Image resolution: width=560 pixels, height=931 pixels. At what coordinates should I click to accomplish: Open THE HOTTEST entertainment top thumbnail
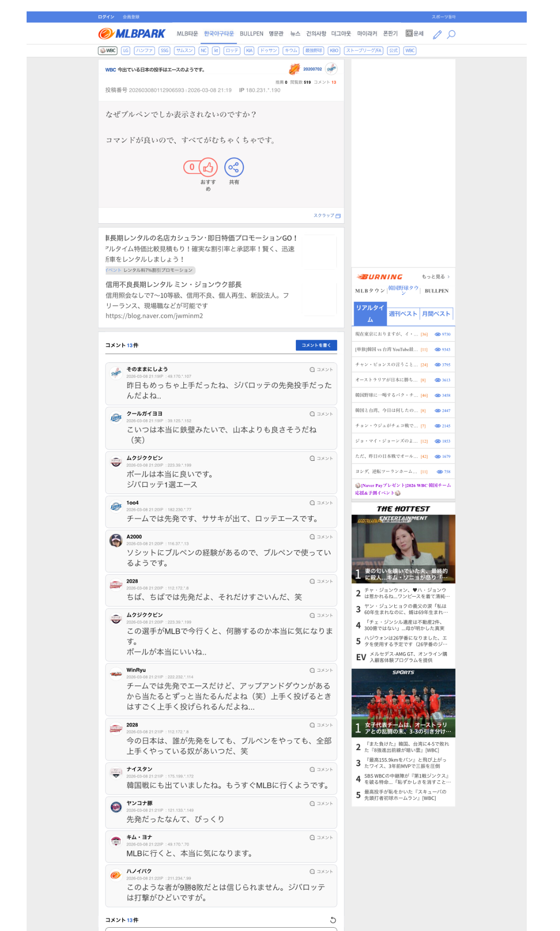tap(403, 549)
